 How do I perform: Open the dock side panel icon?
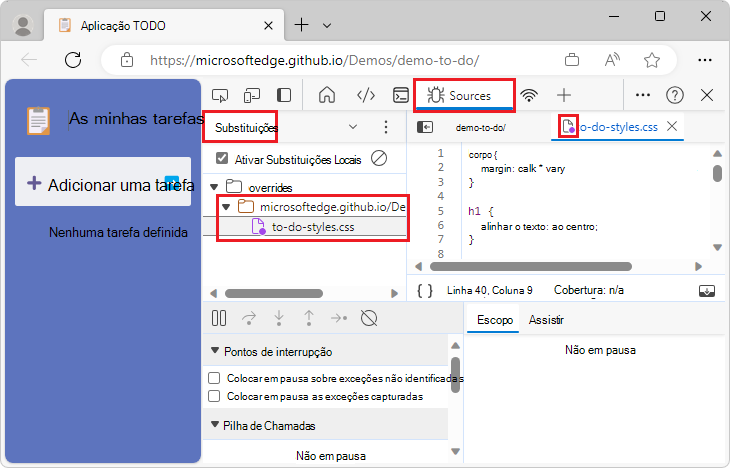(284, 95)
